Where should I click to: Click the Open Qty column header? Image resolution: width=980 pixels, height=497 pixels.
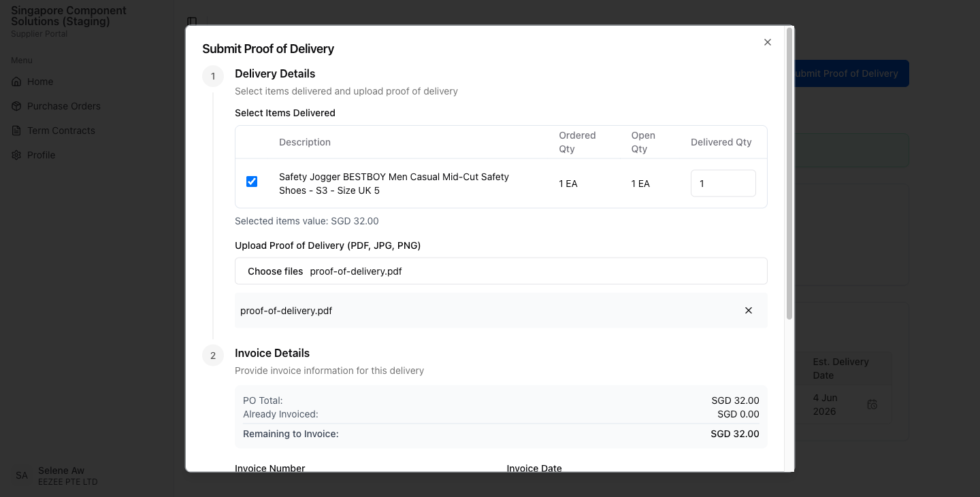(x=643, y=142)
